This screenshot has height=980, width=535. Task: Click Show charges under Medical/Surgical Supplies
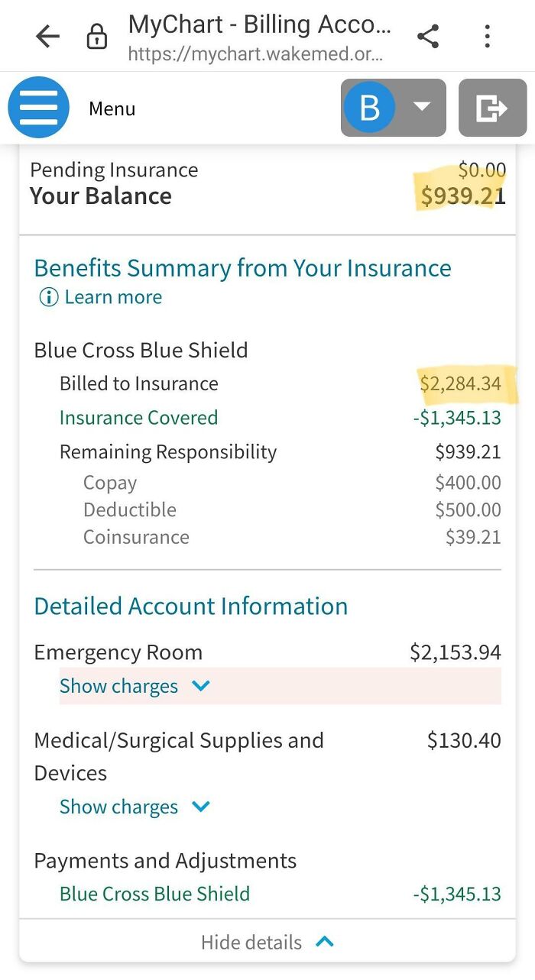(x=118, y=807)
